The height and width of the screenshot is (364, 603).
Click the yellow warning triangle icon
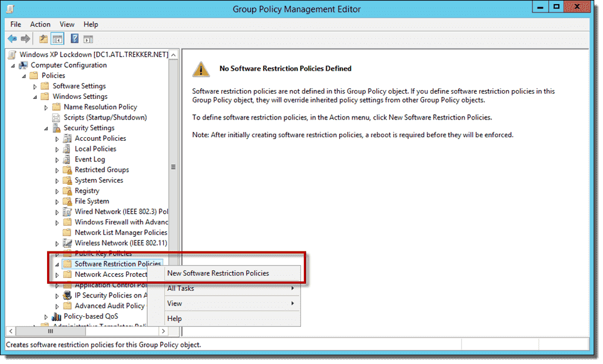200,70
